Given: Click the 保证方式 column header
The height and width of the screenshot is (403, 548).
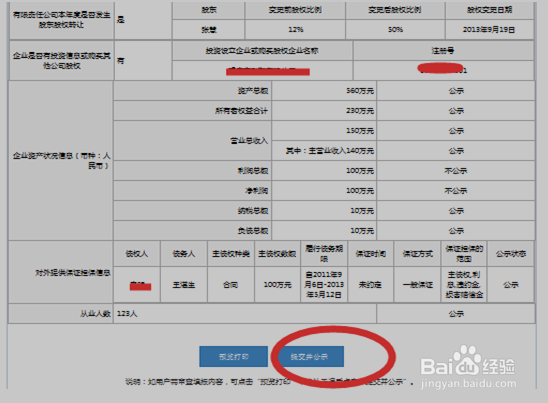Looking at the screenshot, I should [x=418, y=254].
